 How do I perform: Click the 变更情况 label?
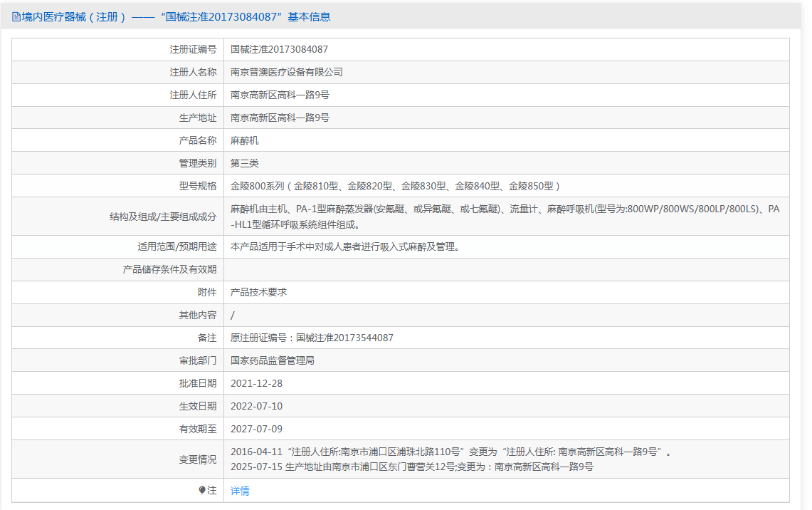(198, 459)
